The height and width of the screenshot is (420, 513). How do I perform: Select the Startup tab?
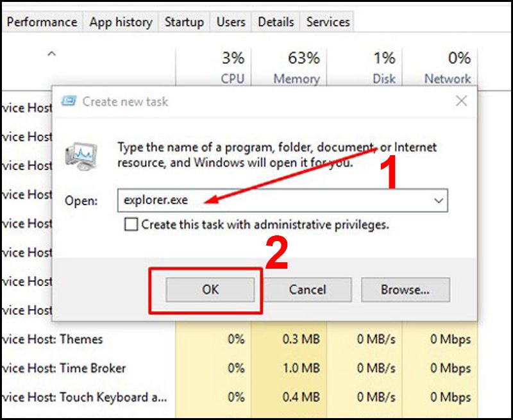coord(183,22)
